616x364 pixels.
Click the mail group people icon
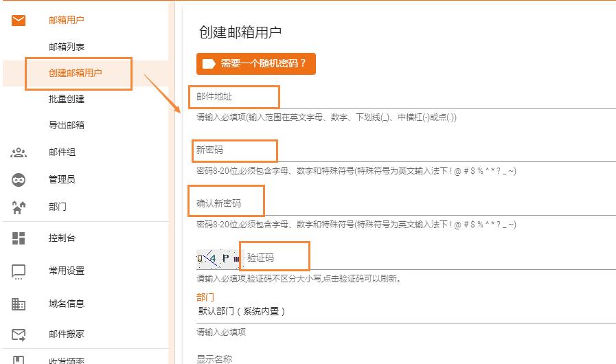(19, 153)
